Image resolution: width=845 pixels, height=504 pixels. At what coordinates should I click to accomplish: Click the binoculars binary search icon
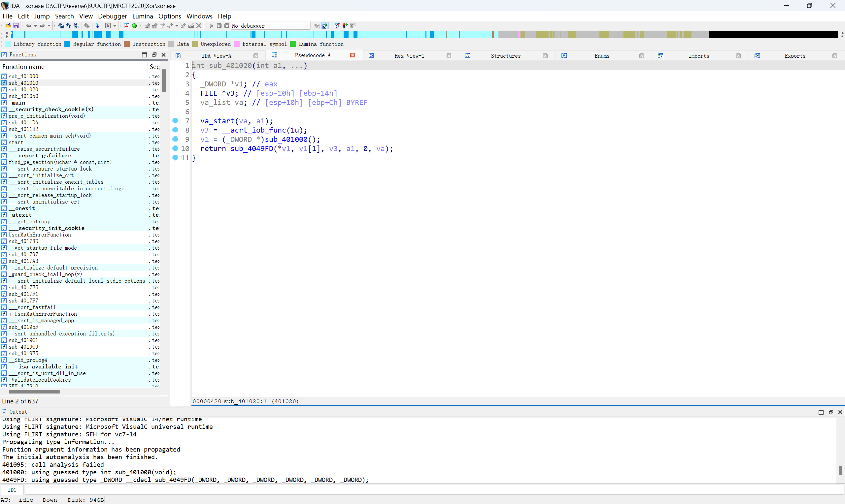click(x=76, y=26)
